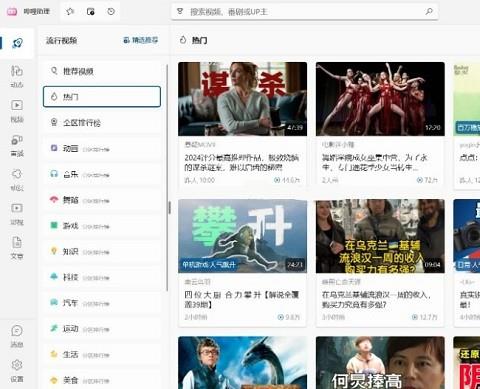The height and width of the screenshot is (389, 480).
Task: Click 12.7万 view count on 乌克兰 card
Action: coord(425,317)
